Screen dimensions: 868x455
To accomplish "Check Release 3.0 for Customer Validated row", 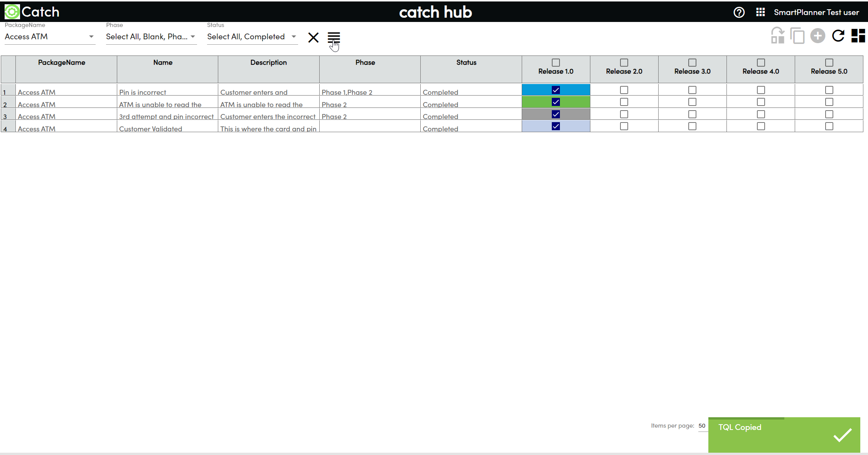I will click(x=692, y=126).
